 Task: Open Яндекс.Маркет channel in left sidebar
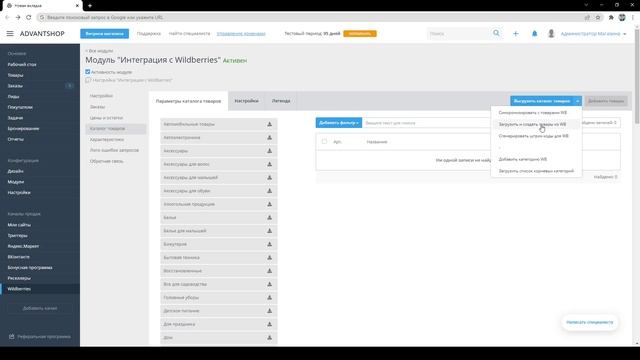23,246
